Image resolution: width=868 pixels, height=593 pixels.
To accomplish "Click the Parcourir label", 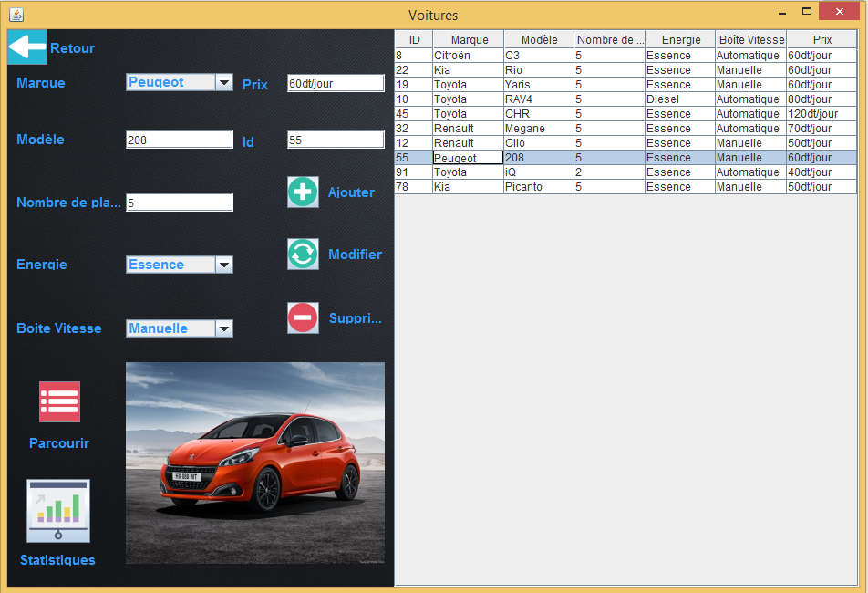I will 59,443.
